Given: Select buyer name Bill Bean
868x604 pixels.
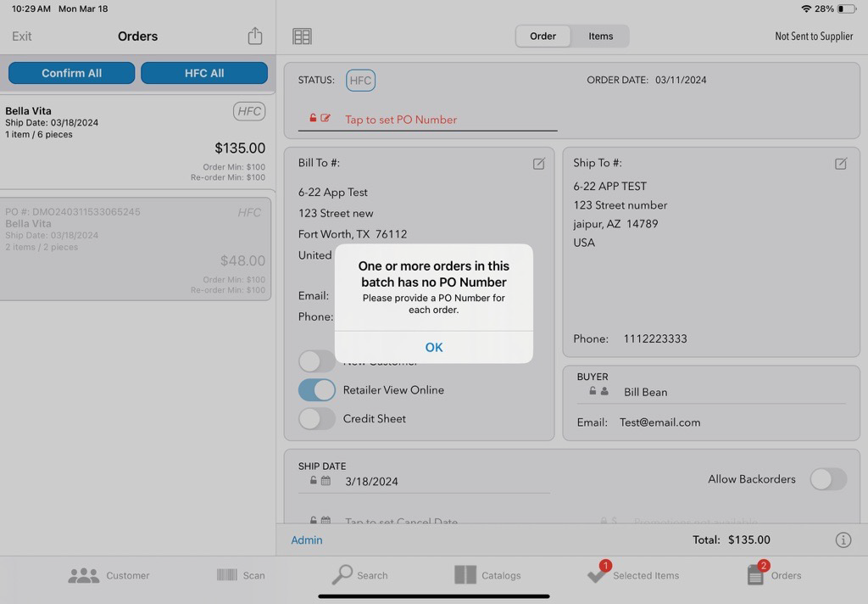Looking at the screenshot, I should tap(645, 392).
